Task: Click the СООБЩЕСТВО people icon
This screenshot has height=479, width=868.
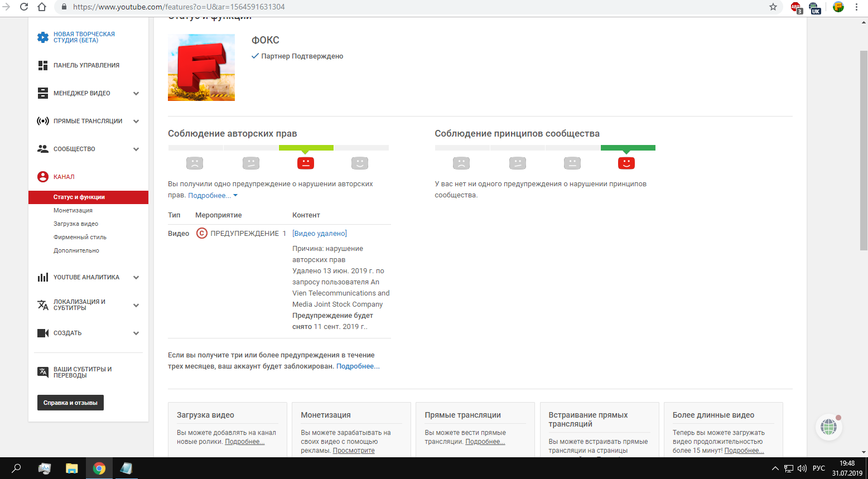Action: coord(43,149)
